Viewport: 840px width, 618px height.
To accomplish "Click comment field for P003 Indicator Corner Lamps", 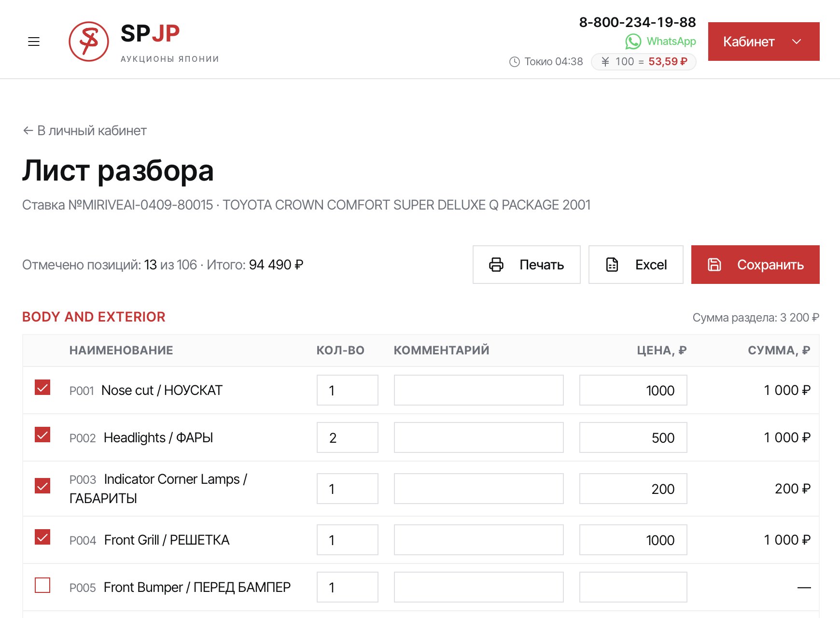I will [x=479, y=489].
